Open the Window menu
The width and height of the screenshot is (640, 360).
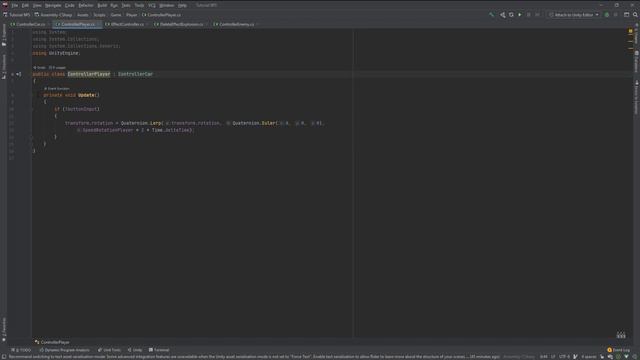pyautogui.click(x=167, y=5)
